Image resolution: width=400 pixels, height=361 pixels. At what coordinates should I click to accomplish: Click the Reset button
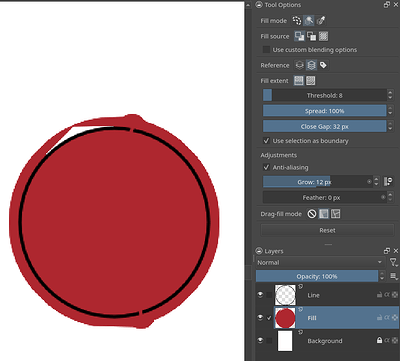327,230
